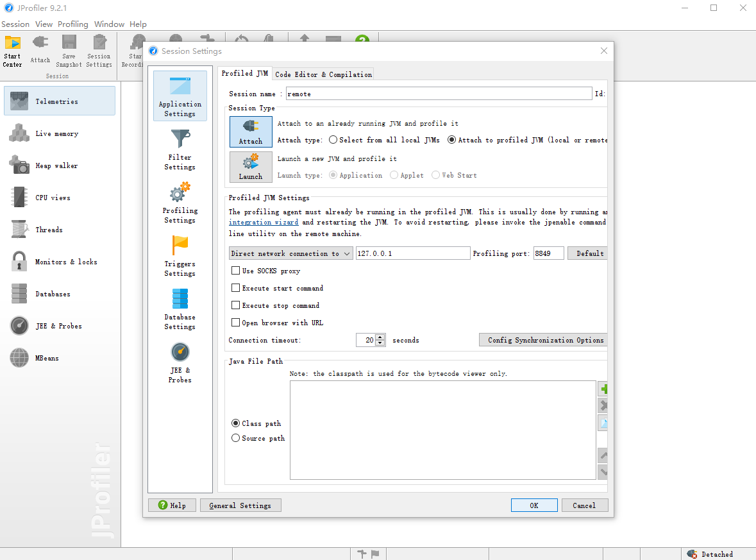
Task: Open the Window menu
Action: [x=109, y=24]
